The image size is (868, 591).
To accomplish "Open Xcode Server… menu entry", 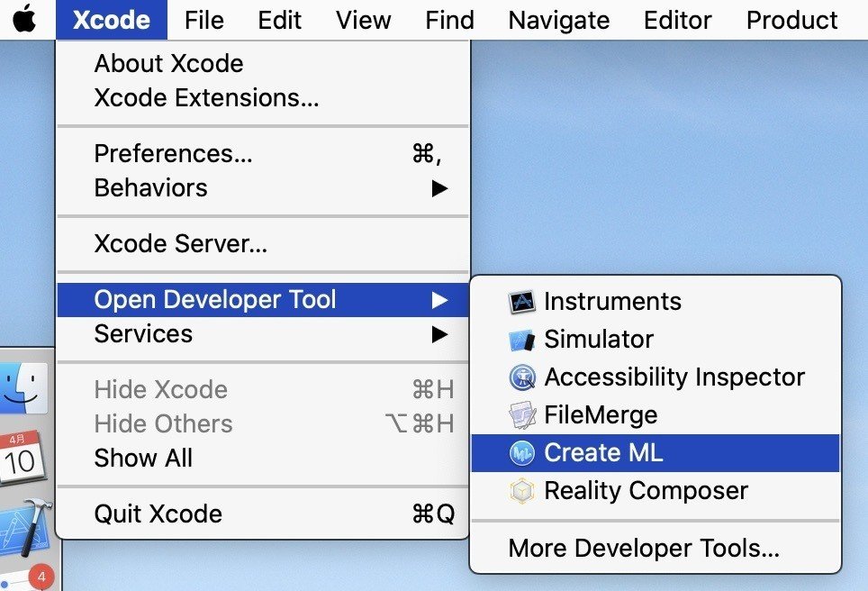I will pyautogui.click(x=180, y=244).
